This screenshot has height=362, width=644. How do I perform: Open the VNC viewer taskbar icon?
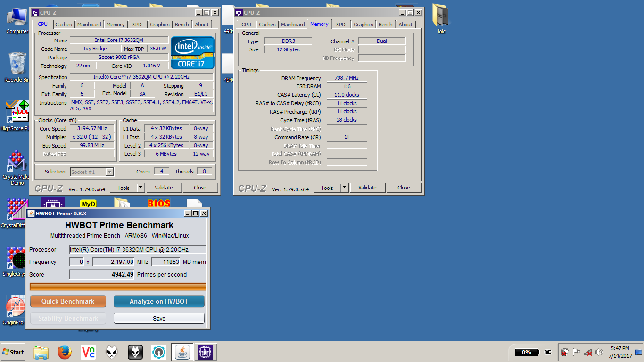point(88,352)
